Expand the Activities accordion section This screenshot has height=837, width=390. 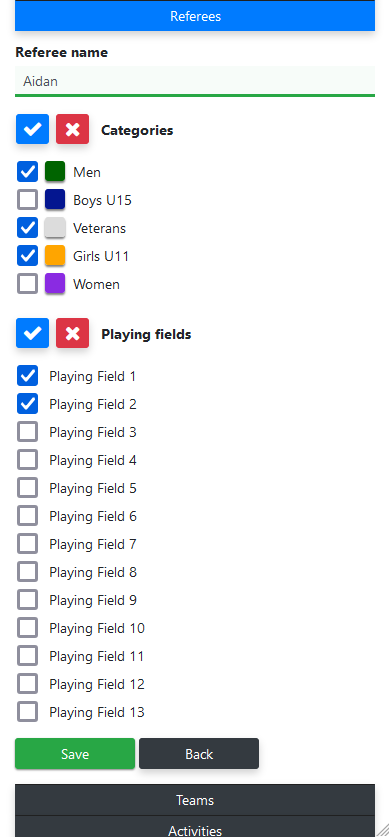[195, 827]
